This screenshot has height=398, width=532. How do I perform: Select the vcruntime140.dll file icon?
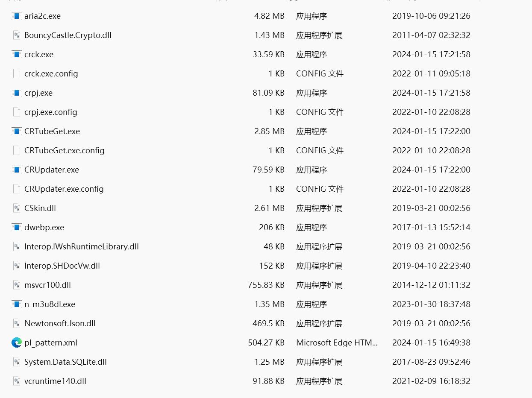(17, 381)
